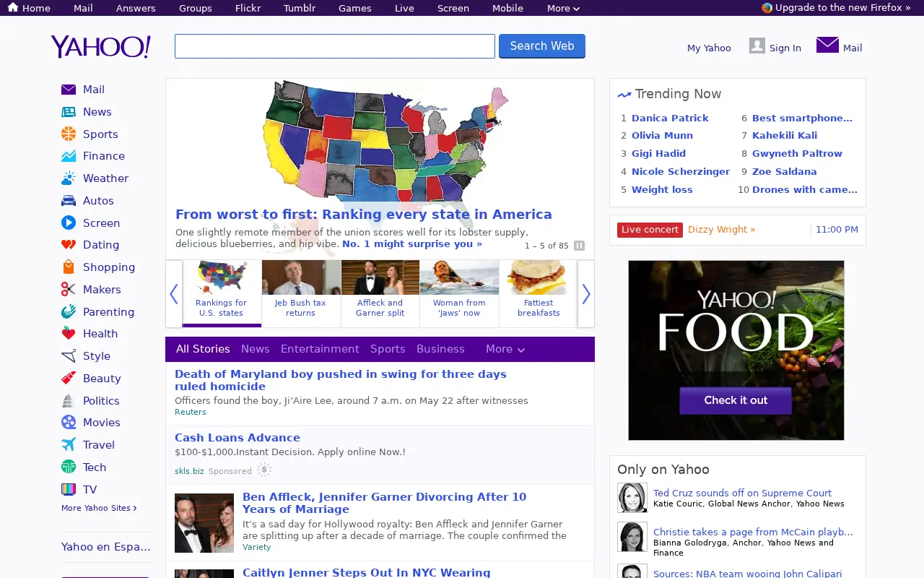
Task: Click the purple Mail envelope in header
Action: coord(827,45)
